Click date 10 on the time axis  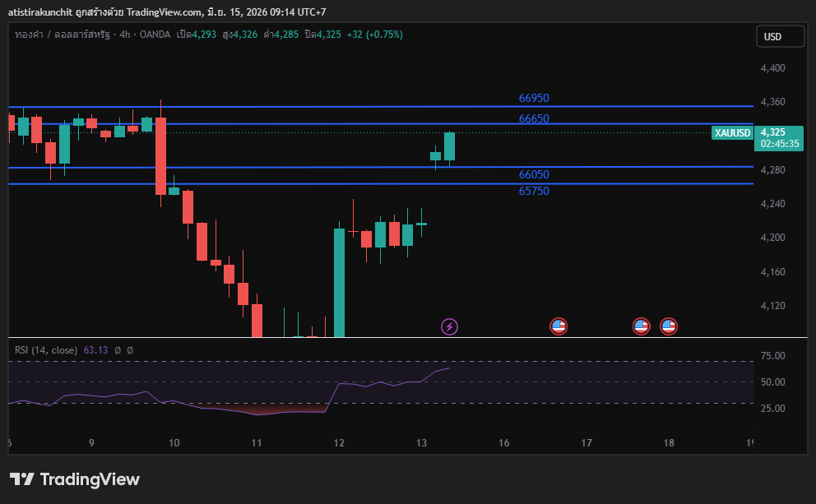[x=174, y=443]
